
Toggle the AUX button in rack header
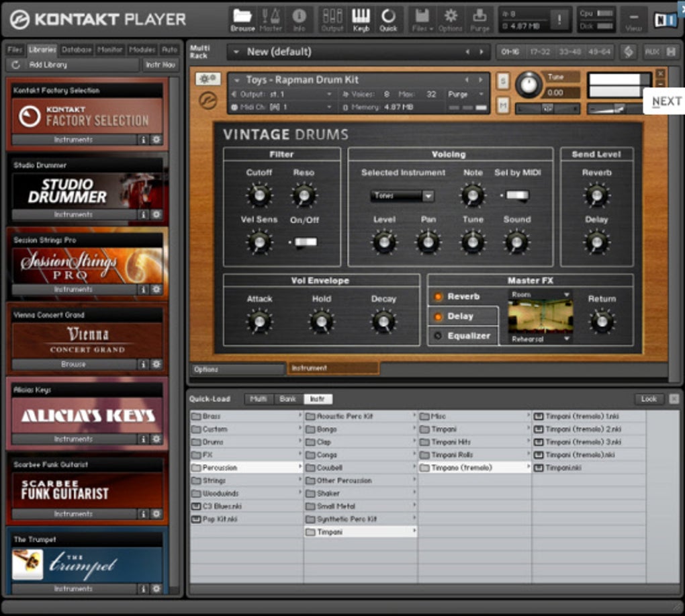[x=652, y=52]
